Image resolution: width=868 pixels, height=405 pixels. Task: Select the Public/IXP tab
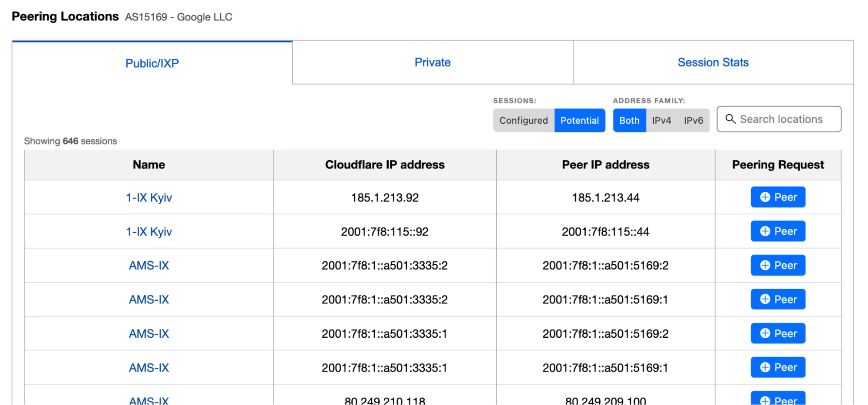tap(152, 62)
